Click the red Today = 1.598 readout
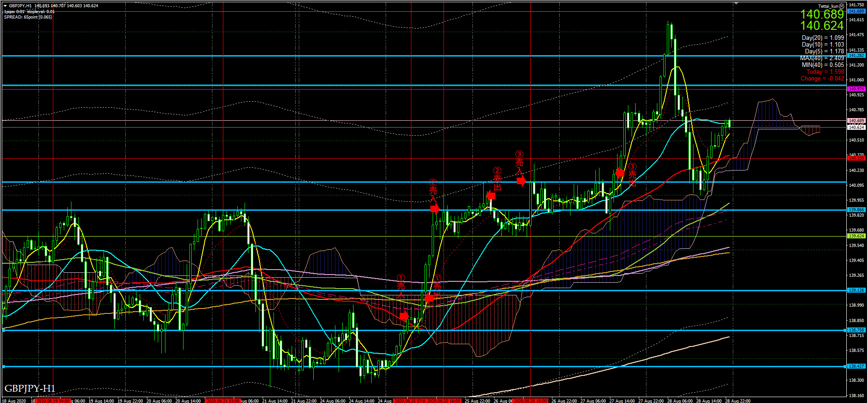 825,71
